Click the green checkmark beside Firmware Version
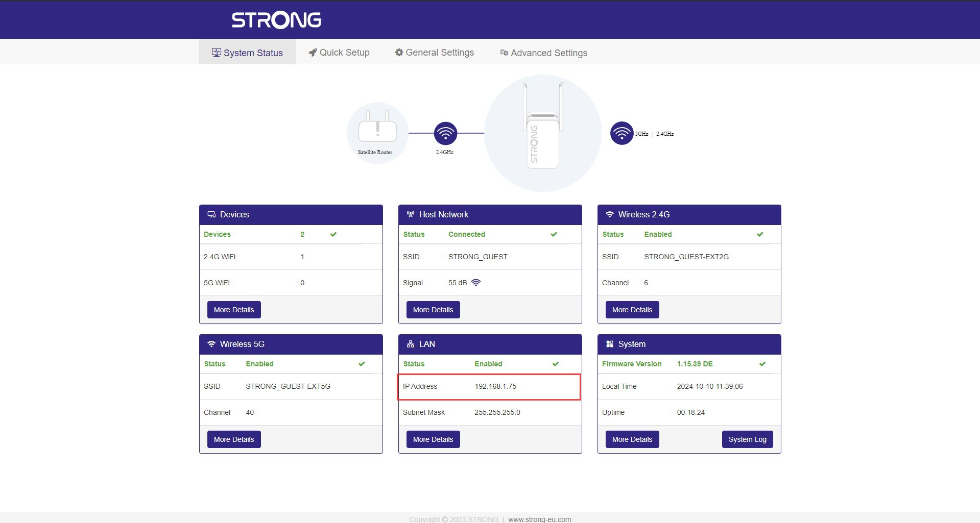 pyautogui.click(x=762, y=364)
